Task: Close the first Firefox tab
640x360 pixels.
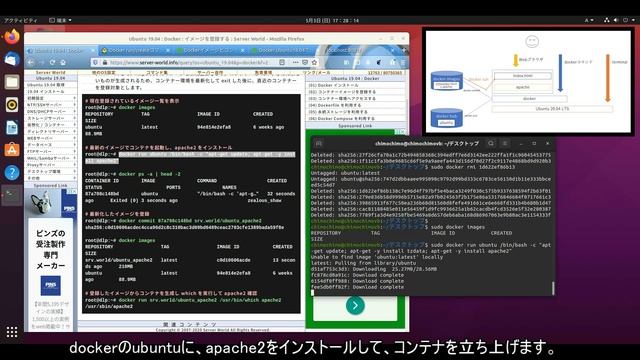Action: 92,50
